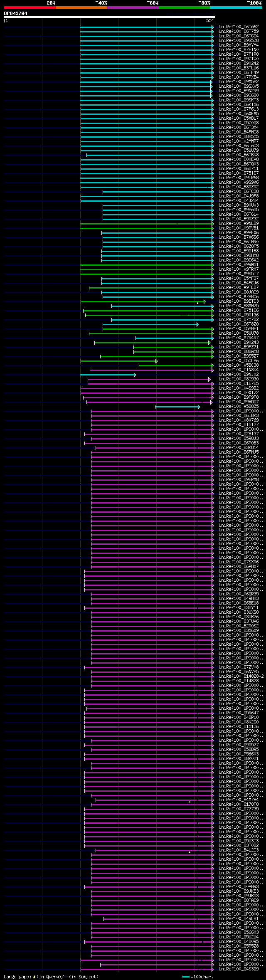Click the orange ~40% identity legend segment
The image size is (266, 980).
click(81, 7)
